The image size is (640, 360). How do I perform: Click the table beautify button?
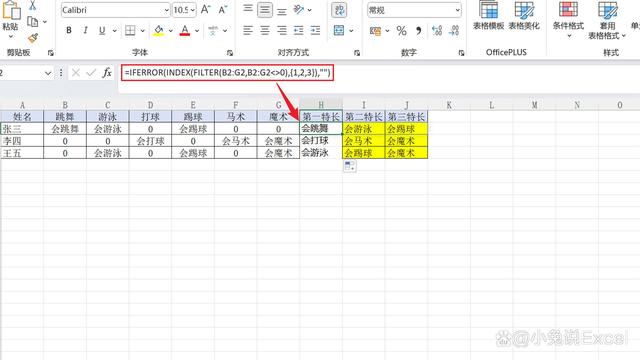pyautogui.click(x=524, y=16)
